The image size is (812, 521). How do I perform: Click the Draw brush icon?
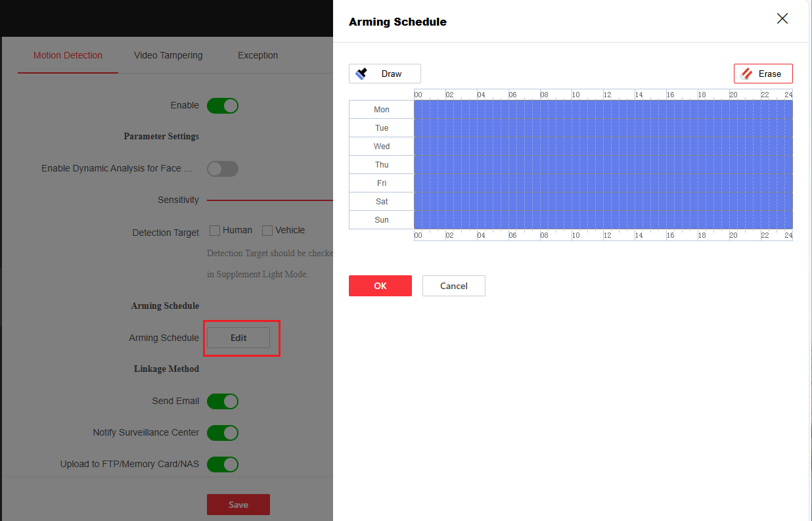click(361, 74)
